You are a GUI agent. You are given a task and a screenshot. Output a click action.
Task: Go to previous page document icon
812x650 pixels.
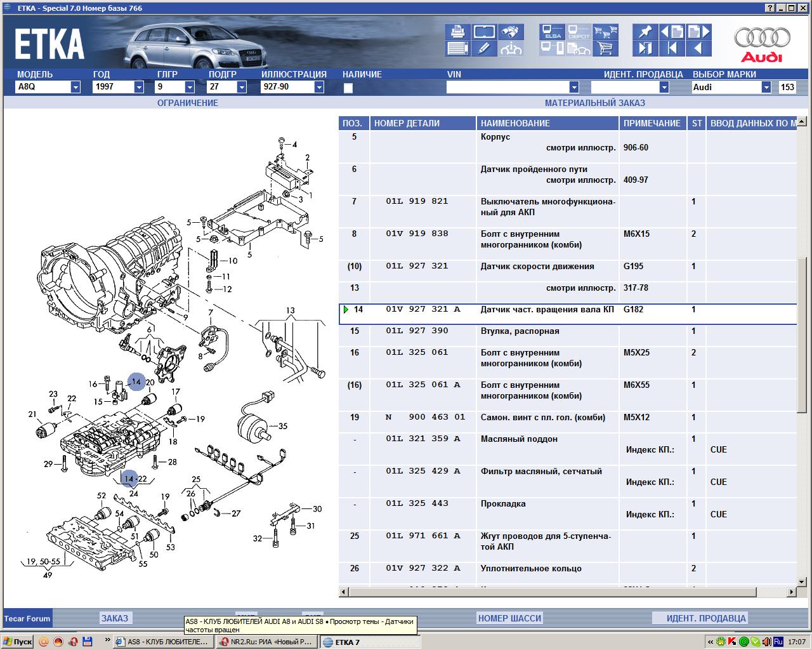(672, 32)
